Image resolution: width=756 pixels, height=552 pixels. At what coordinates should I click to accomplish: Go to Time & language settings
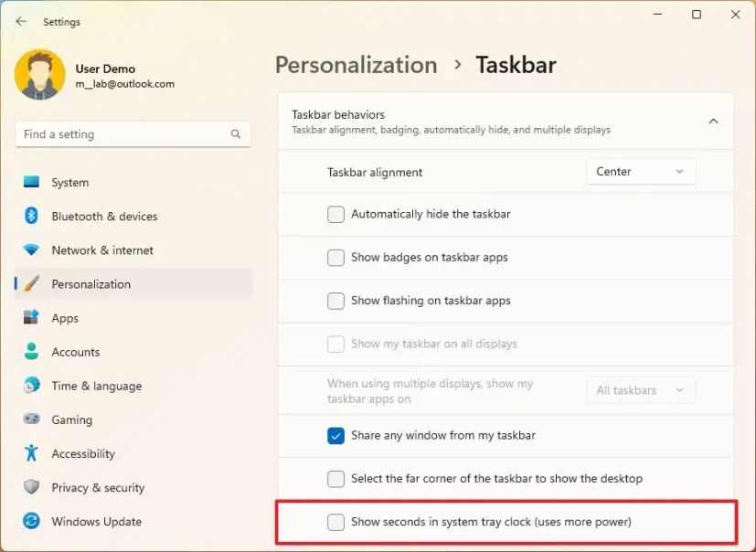coord(96,386)
